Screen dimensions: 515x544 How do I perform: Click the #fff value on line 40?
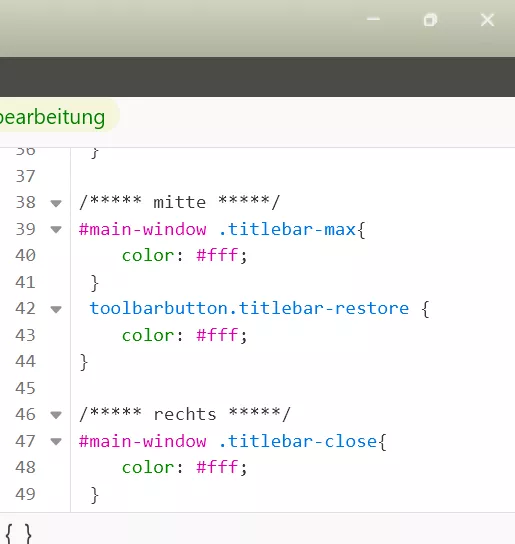point(217,255)
